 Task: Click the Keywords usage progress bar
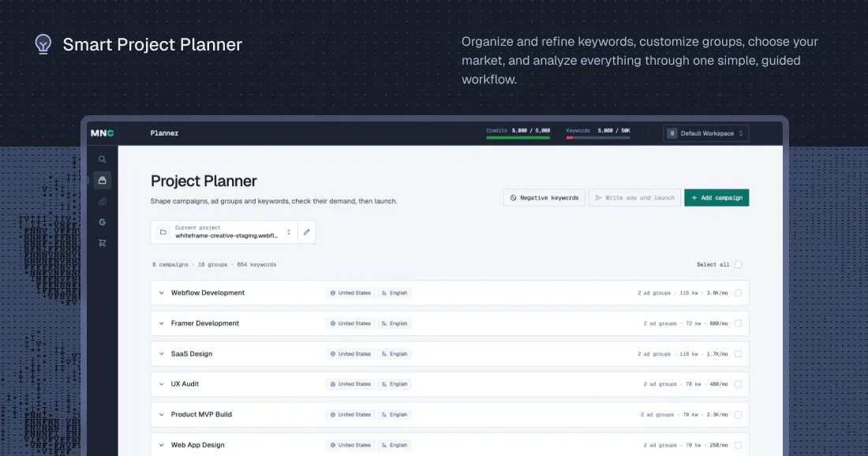[x=598, y=137]
